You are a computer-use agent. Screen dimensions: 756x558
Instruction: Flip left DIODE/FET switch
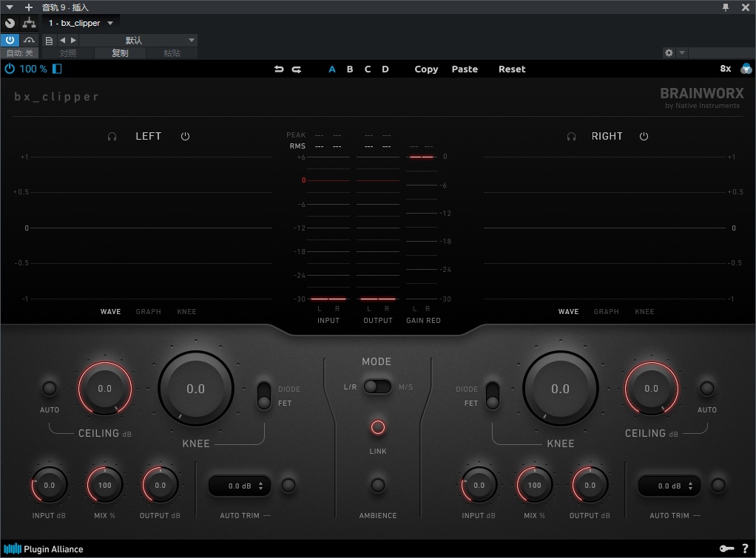[264, 395]
